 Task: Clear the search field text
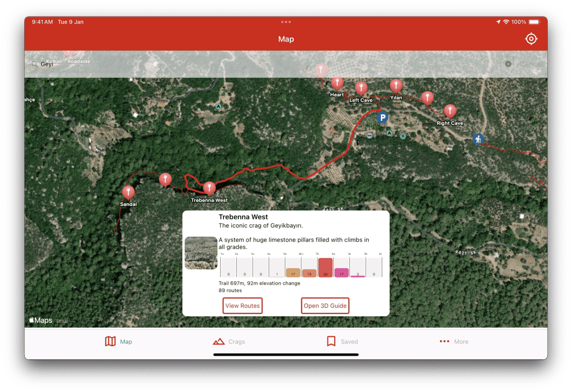coord(508,64)
